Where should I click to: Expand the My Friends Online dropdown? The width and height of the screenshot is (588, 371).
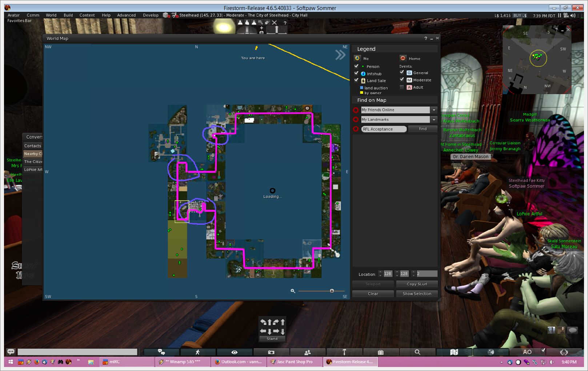tap(434, 110)
